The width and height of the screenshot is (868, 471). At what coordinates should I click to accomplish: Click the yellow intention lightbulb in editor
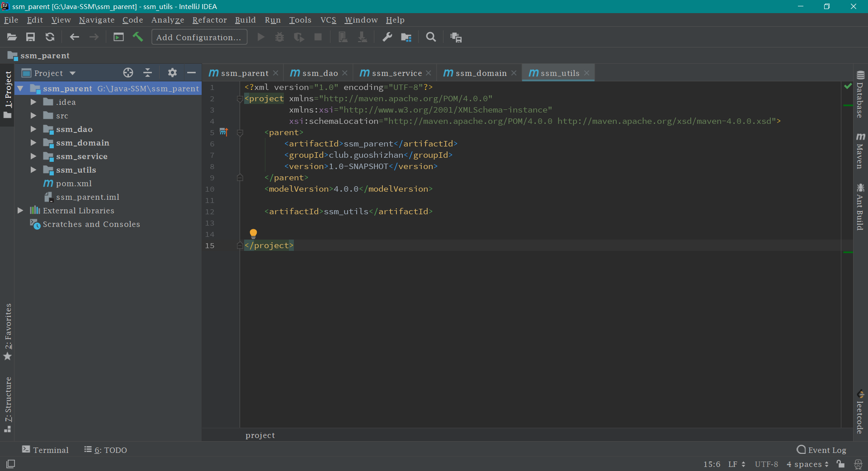(x=253, y=233)
